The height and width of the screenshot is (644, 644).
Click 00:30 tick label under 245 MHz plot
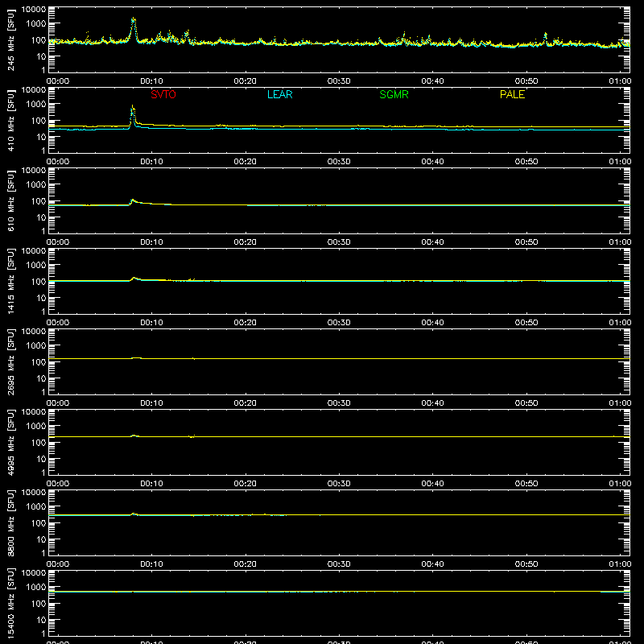pyautogui.click(x=339, y=81)
